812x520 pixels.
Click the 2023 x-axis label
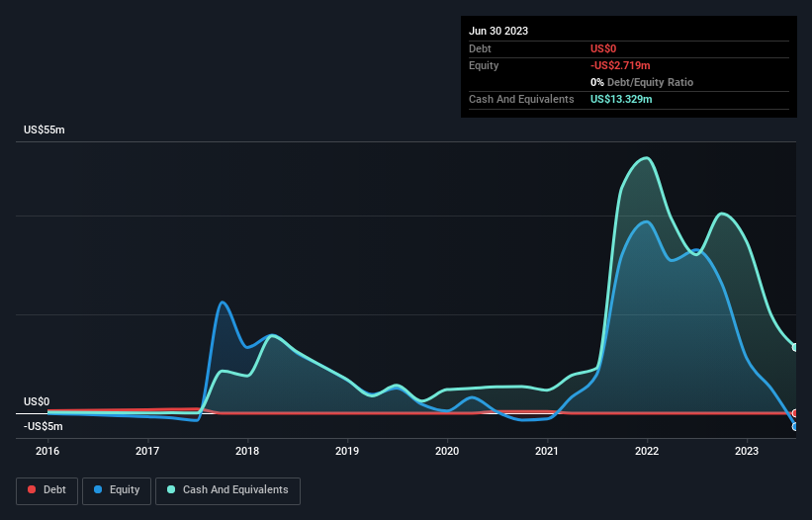click(x=747, y=451)
